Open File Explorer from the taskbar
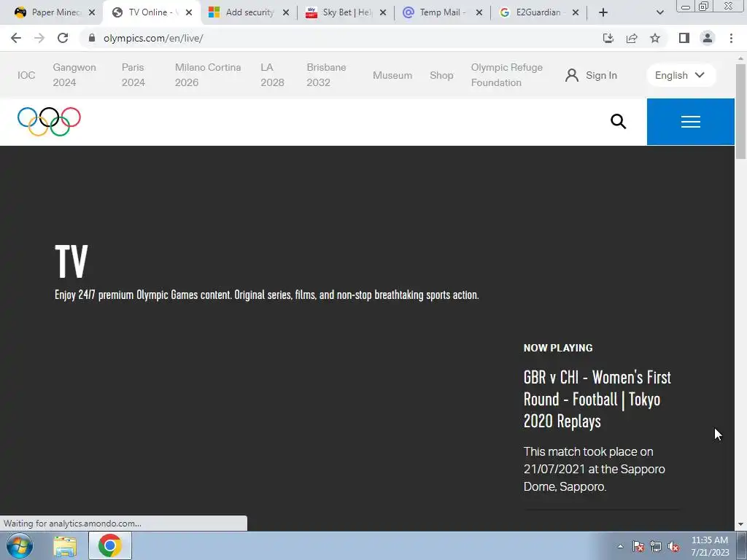The image size is (747, 560). [65, 546]
